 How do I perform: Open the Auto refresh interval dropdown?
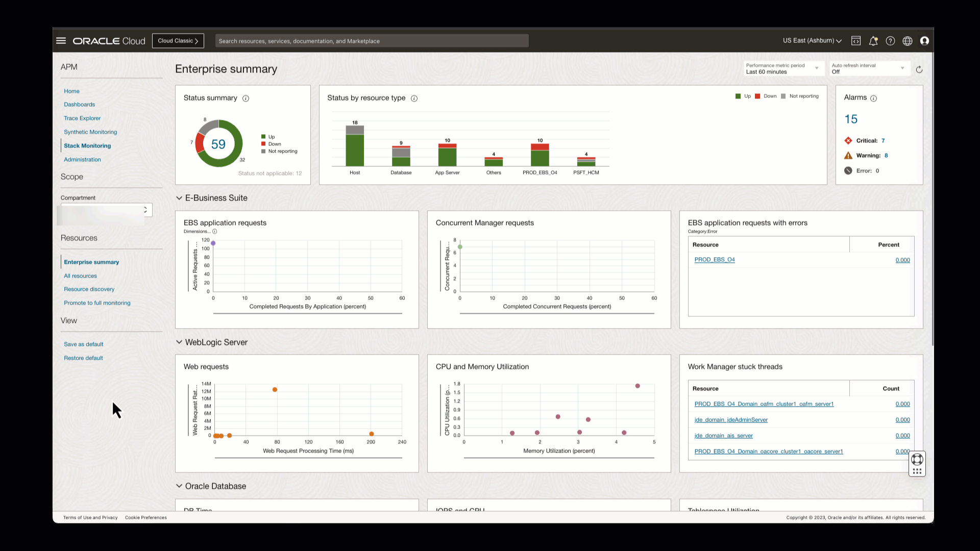pyautogui.click(x=868, y=68)
